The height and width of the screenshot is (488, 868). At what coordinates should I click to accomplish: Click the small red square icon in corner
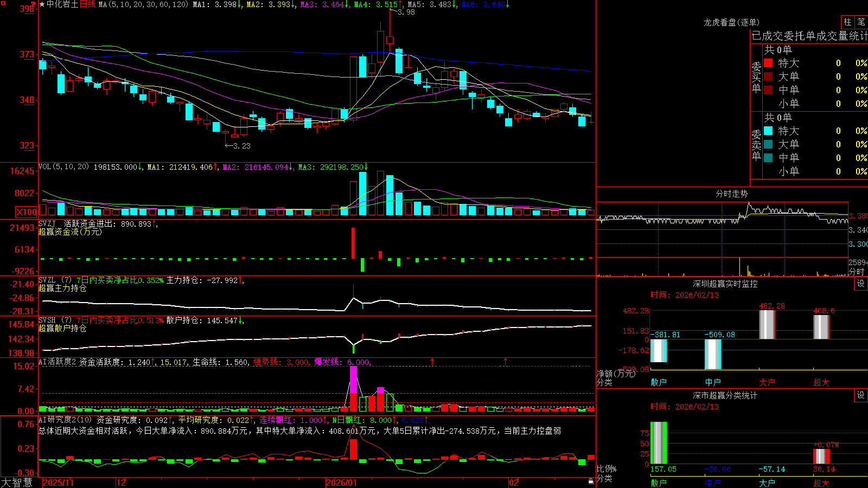click(3, 3)
